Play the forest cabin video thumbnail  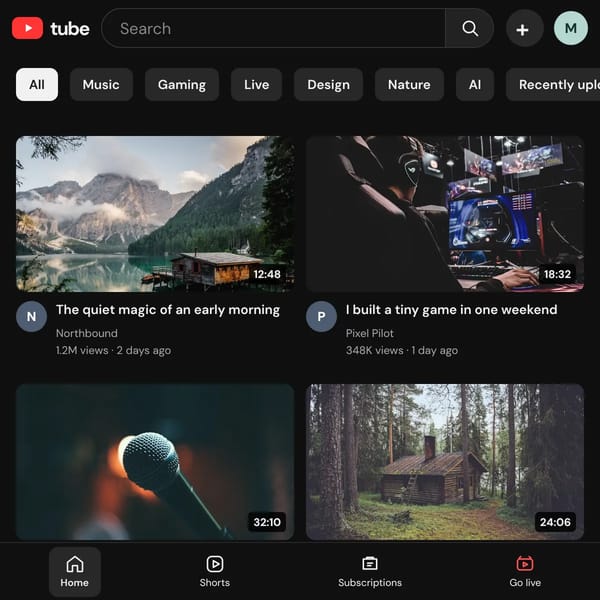point(445,462)
